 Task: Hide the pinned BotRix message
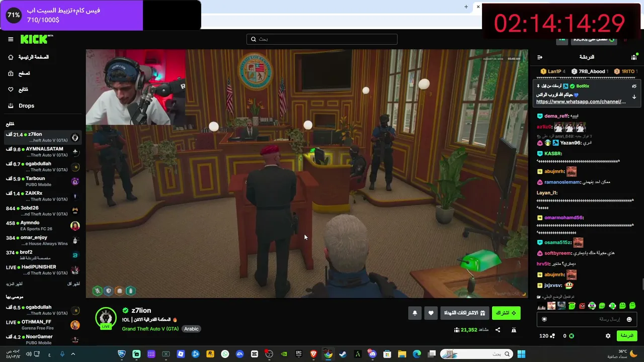[x=634, y=86]
